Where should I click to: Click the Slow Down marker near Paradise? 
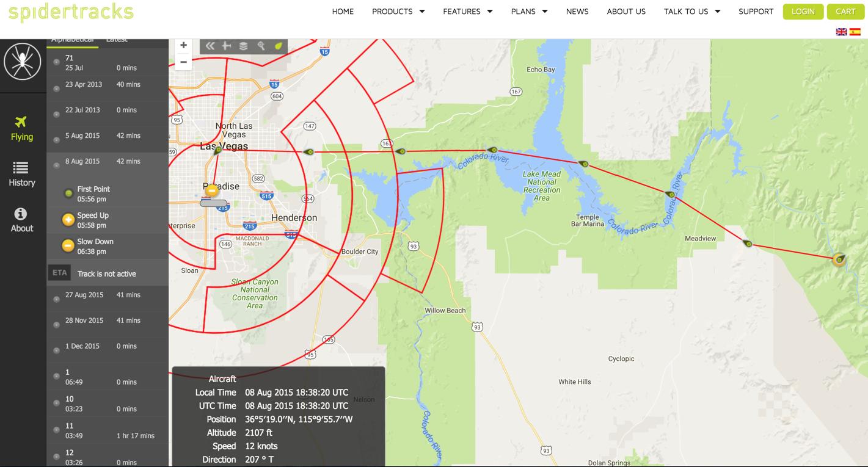(211, 190)
